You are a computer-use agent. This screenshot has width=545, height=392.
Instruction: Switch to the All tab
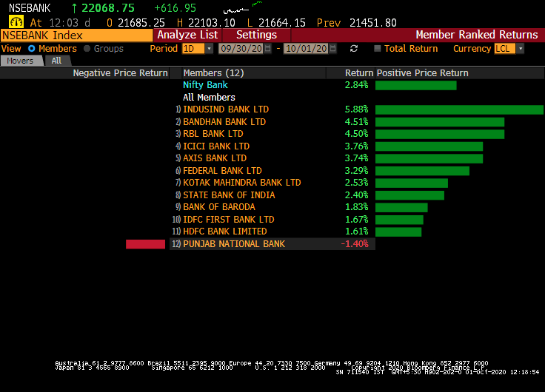[56, 61]
